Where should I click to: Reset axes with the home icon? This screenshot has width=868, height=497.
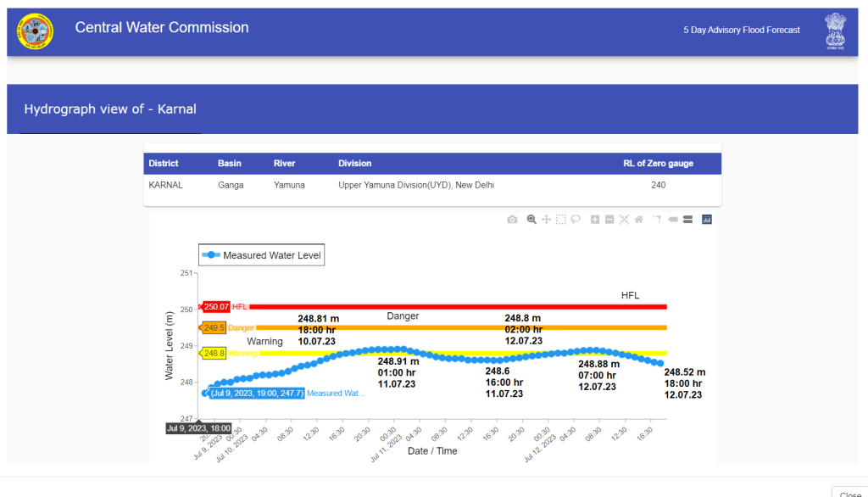(638, 220)
